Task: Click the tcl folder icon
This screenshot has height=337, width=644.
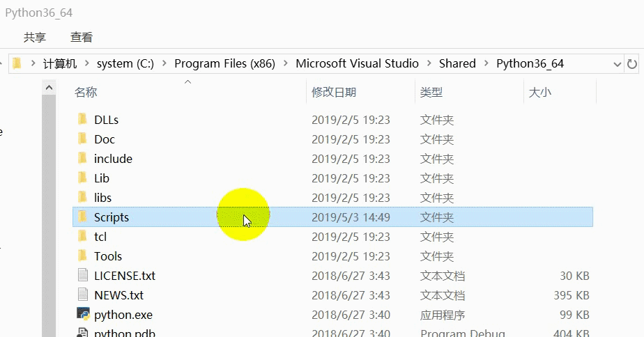Action: pyautogui.click(x=82, y=237)
